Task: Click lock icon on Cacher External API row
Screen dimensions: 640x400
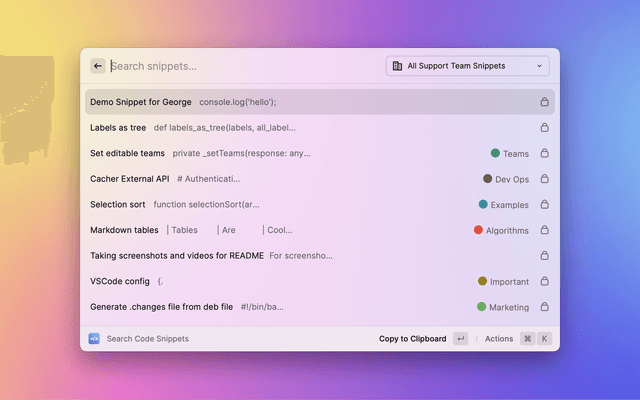Action: pos(545,179)
